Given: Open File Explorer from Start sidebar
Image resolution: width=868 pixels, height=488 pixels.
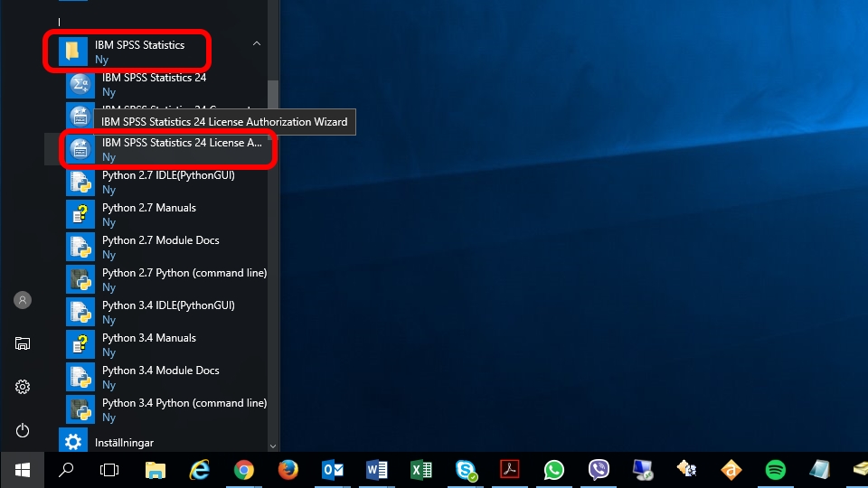Looking at the screenshot, I should (22, 343).
